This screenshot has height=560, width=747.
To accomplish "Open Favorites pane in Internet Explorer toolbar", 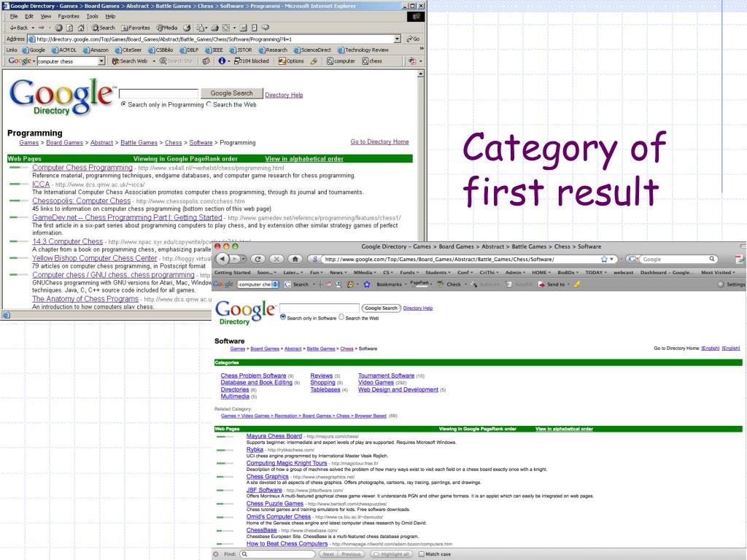I will [136, 28].
